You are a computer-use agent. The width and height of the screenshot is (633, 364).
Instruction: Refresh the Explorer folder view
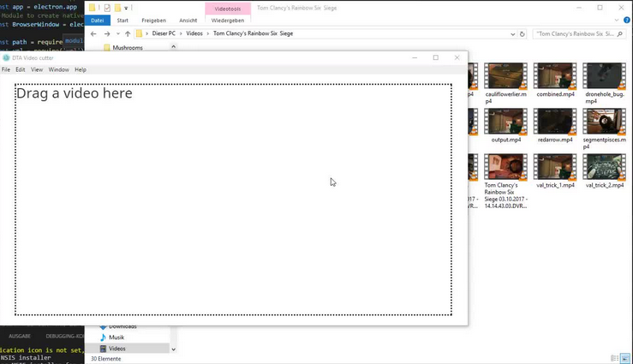click(522, 34)
